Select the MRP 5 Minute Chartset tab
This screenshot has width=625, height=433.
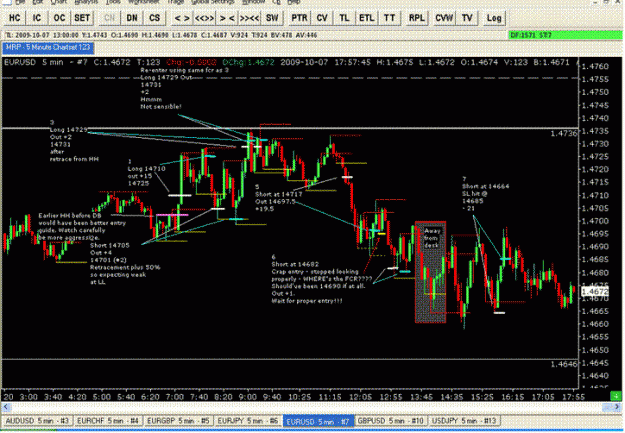48,47
